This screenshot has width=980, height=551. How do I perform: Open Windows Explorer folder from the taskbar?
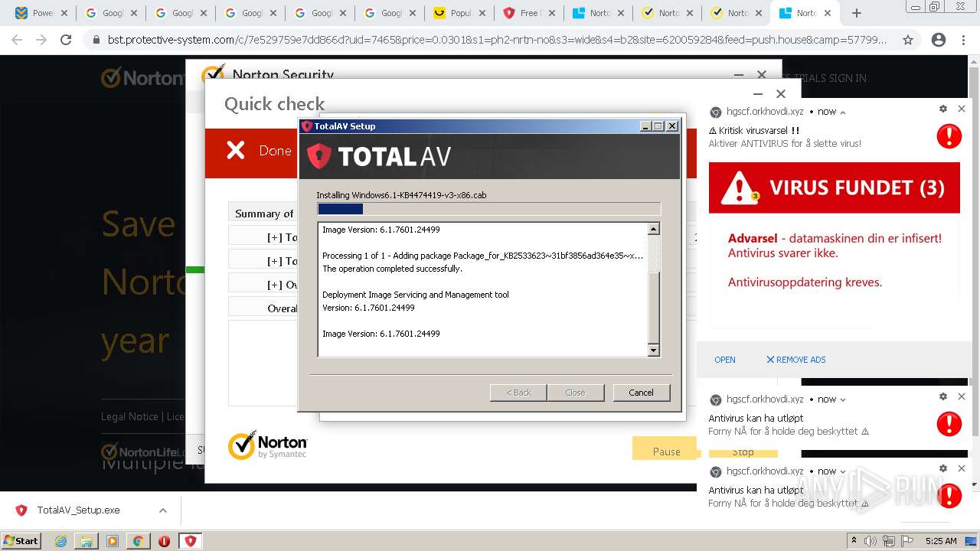click(87, 541)
